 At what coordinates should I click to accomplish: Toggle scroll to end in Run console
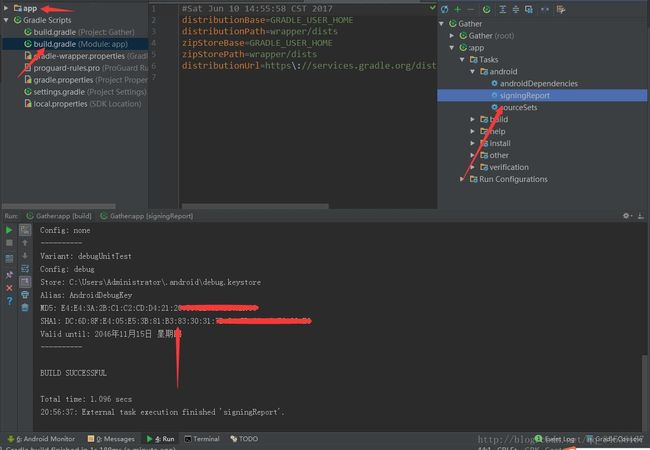[25, 282]
